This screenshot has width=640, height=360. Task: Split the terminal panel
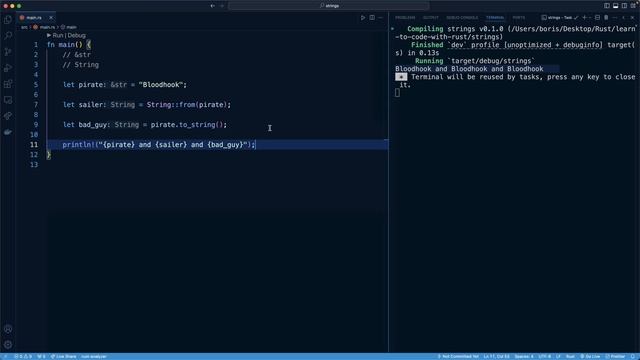pyautogui.click(x=598, y=18)
